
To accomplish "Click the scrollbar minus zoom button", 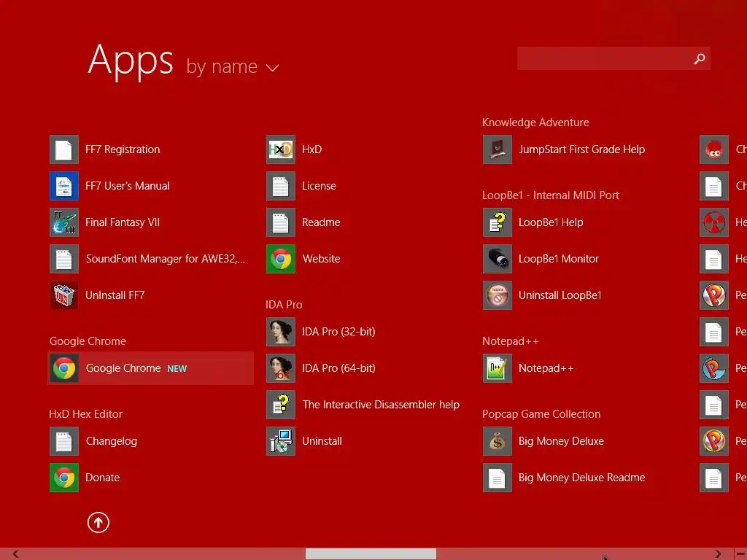I will coord(741,554).
